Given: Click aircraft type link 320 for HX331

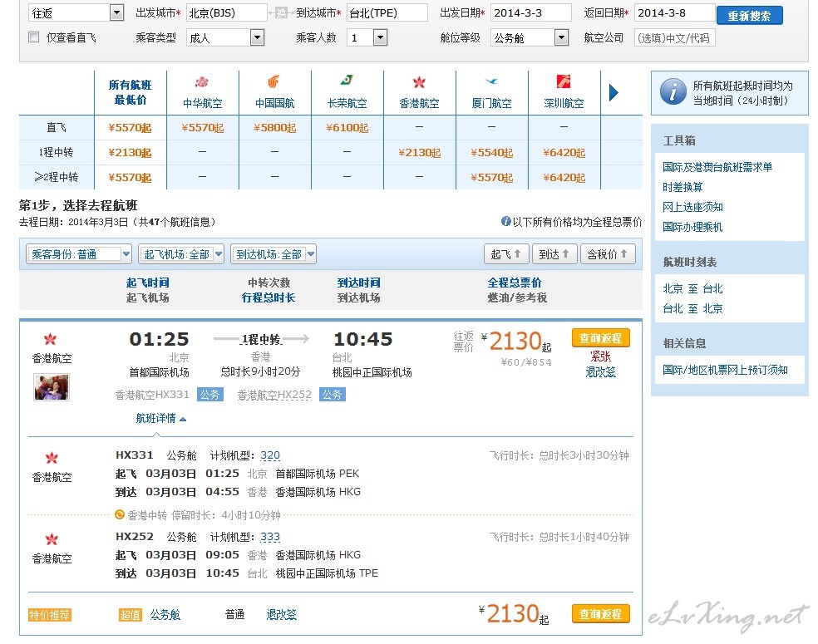Looking at the screenshot, I should point(269,455).
